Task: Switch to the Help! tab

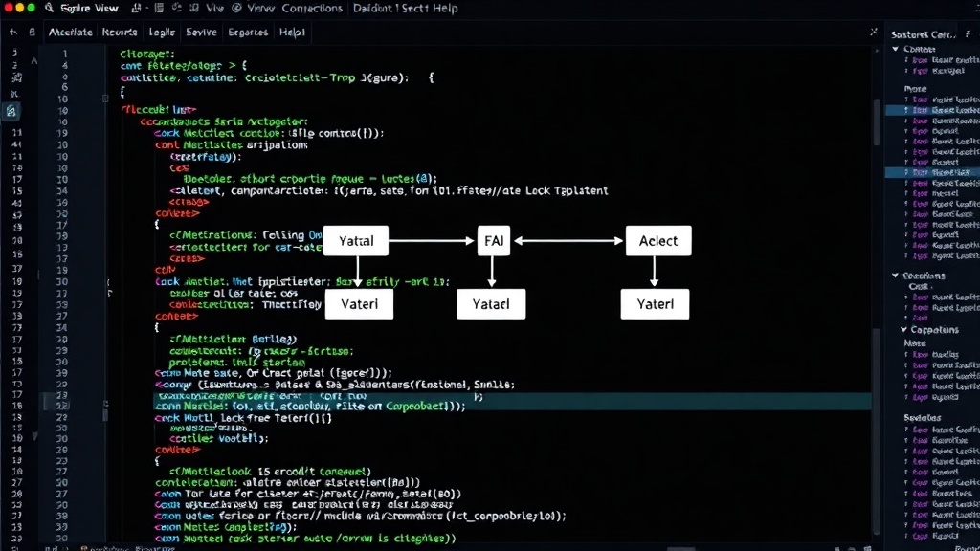Action: tap(292, 32)
